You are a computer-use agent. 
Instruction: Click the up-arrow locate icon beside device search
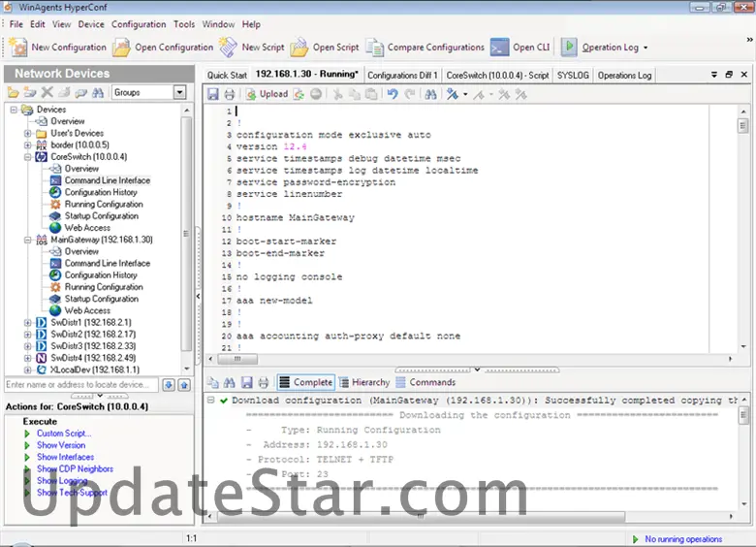(184, 385)
